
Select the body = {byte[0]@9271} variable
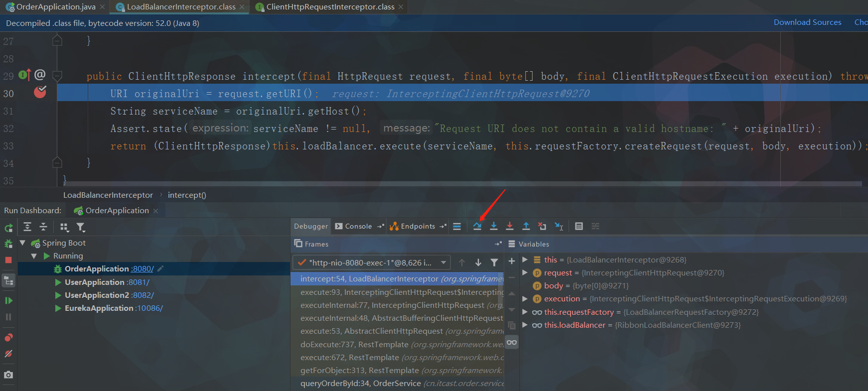(580, 285)
